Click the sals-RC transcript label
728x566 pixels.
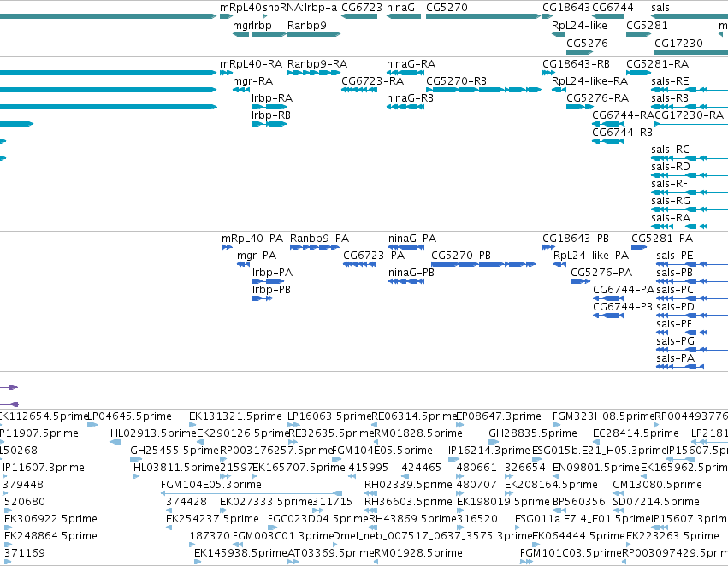coord(670,150)
